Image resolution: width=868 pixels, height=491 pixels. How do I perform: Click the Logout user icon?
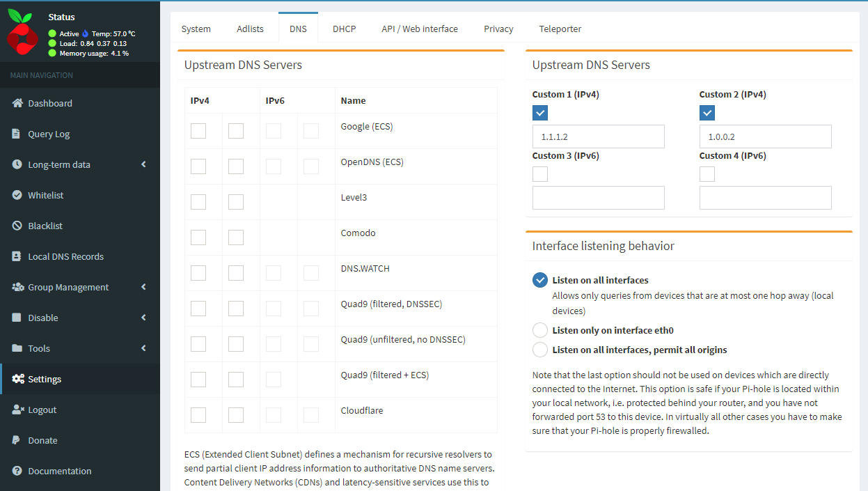click(18, 410)
